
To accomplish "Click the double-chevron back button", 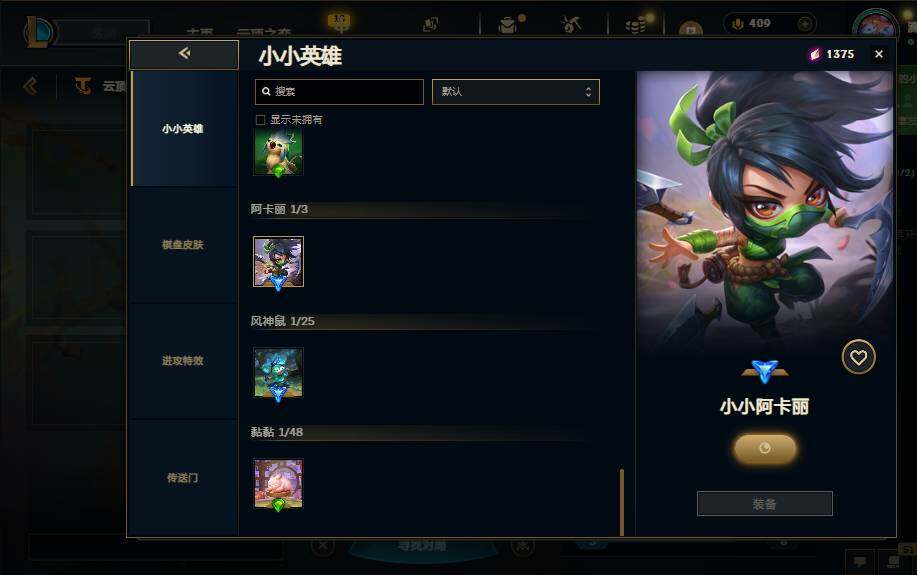I will coord(184,54).
